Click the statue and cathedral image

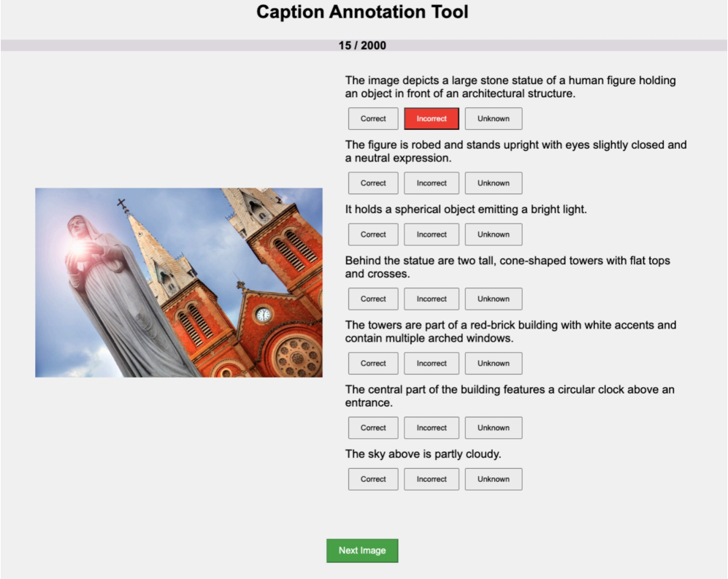[179, 283]
